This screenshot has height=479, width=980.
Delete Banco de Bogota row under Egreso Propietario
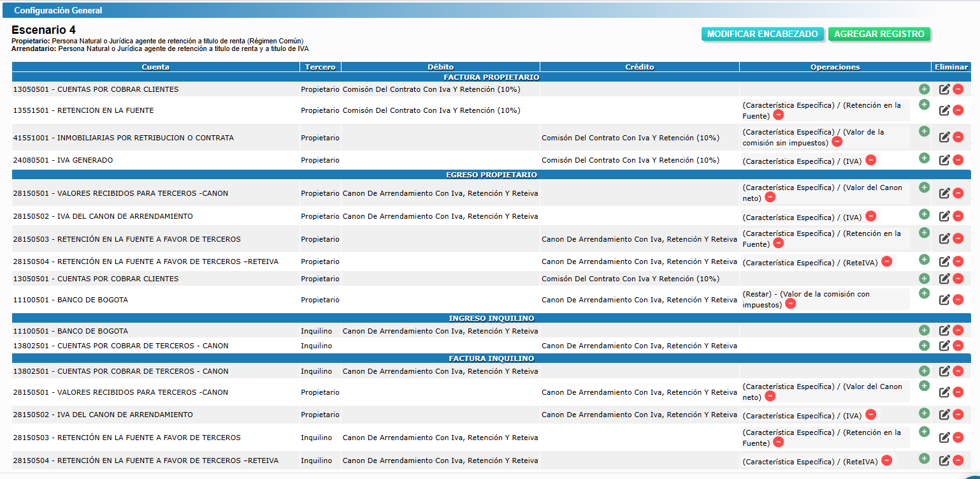click(x=958, y=300)
